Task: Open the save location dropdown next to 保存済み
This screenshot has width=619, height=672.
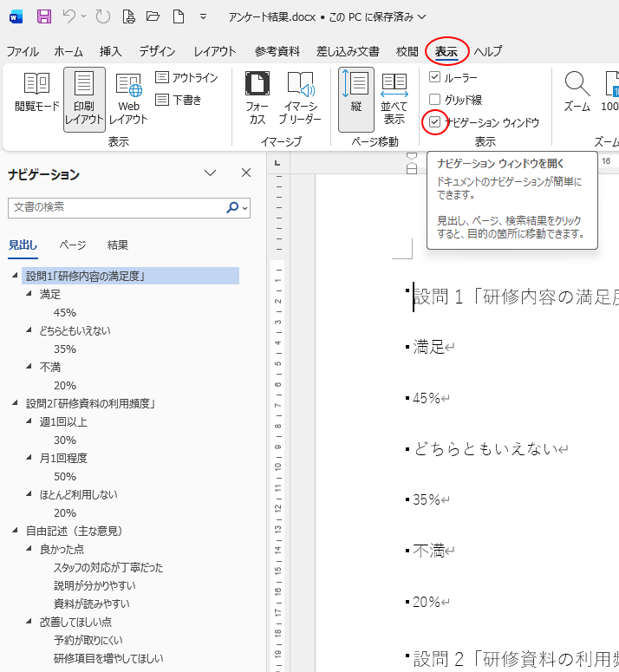Action: [x=422, y=17]
